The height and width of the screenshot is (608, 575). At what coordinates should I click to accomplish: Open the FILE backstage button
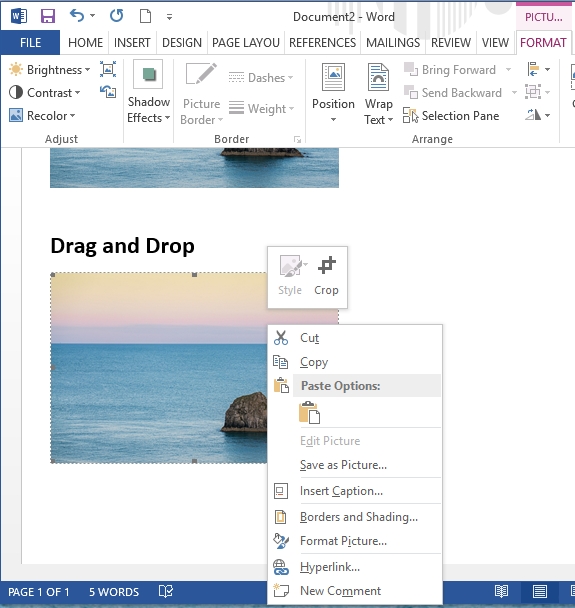click(30, 43)
